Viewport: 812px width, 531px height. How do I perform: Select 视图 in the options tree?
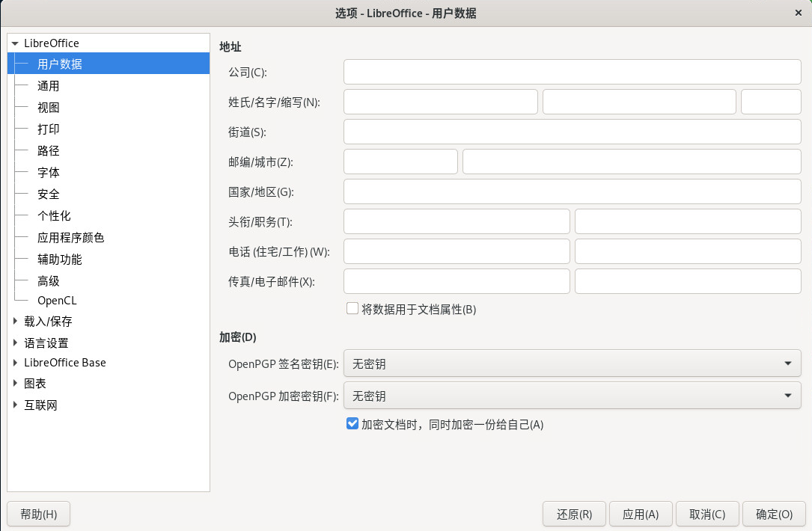click(x=48, y=108)
